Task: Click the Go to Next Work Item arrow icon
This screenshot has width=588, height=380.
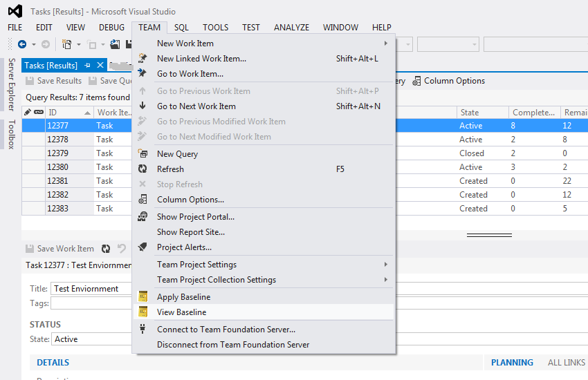Action: click(x=143, y=106)
